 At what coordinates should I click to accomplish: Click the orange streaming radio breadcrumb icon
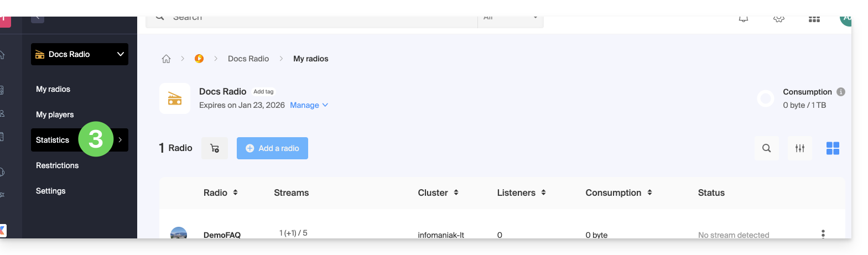pos(199,59)
